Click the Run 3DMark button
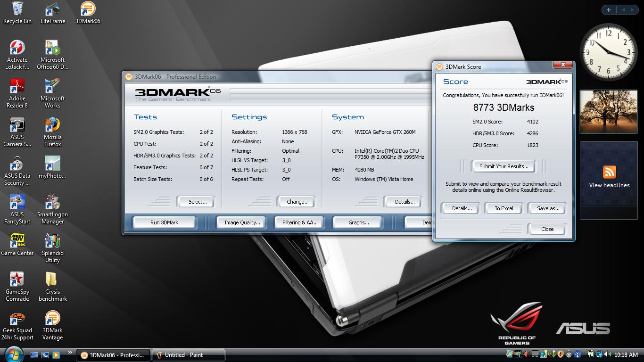 pos(164,222)
